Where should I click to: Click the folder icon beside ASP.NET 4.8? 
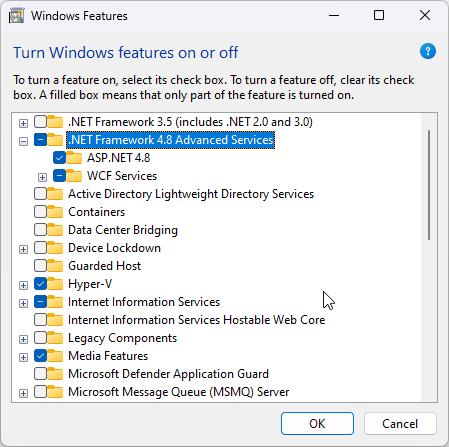tap(74, 158)
